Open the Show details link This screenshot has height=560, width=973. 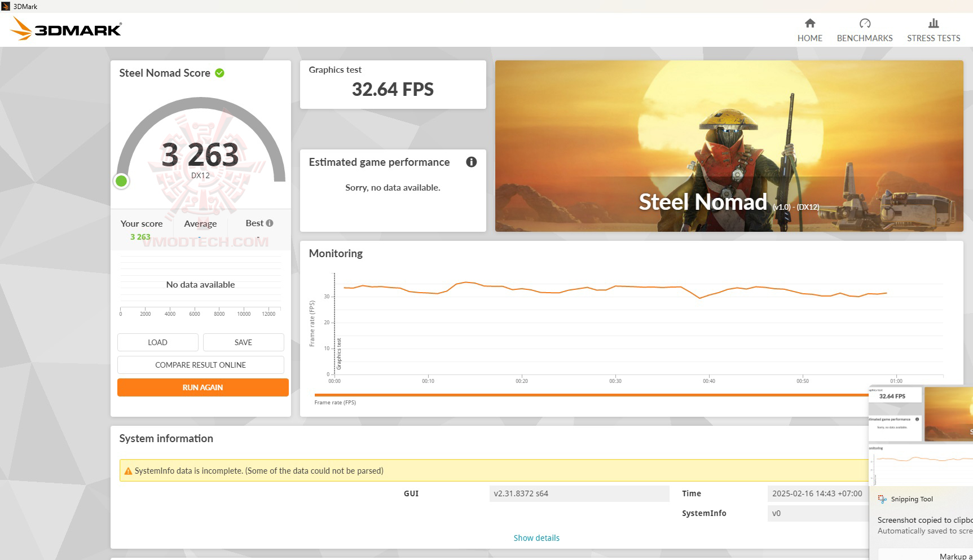[536, 538]
